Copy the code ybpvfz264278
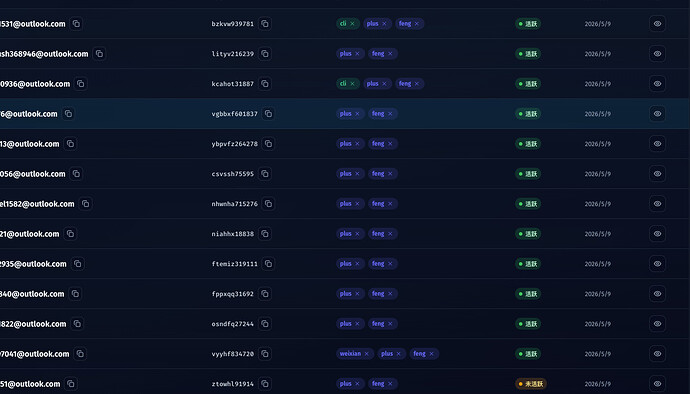Image resolution: width=690 pixels, height=394 pixels. click(268, 144)
